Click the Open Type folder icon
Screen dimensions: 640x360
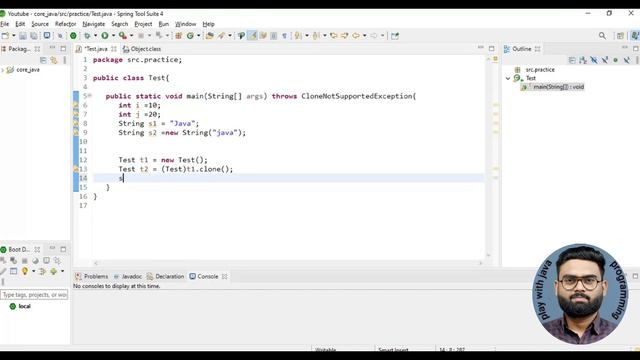pos(209,36)
